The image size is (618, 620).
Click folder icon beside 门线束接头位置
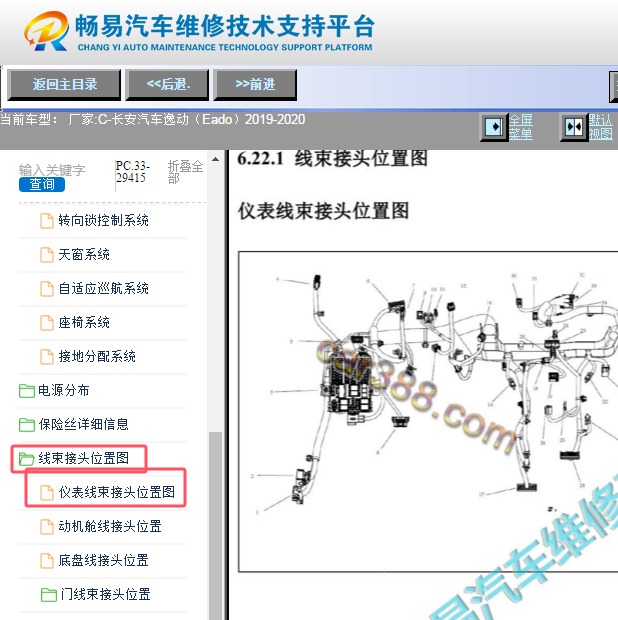tap(49, 595)
